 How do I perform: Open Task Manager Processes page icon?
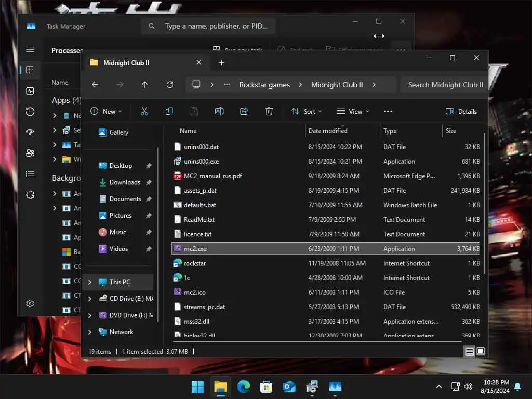pos(30,70)
